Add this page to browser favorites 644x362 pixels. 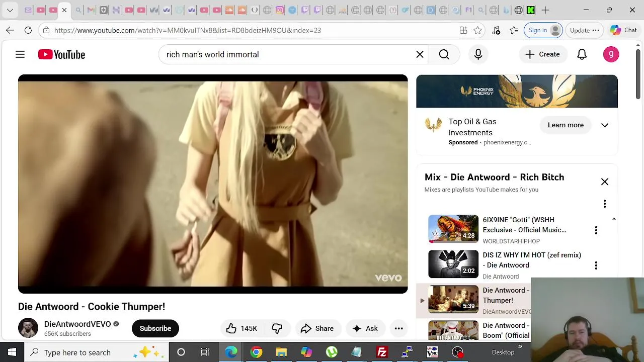point(477,30)
